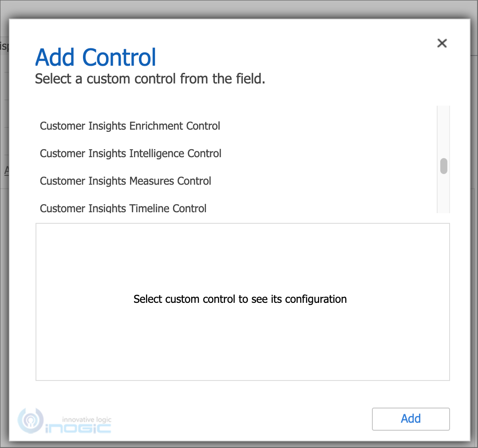Screen dimensions: 478x448
Task: Click the Inogic circular emblem icon
Action: 31,421
